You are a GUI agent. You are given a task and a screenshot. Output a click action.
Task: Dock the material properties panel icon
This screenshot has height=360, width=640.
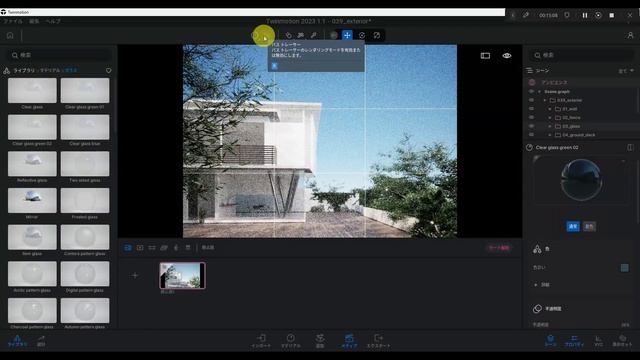pyautogui.click(x=630, y=147)
